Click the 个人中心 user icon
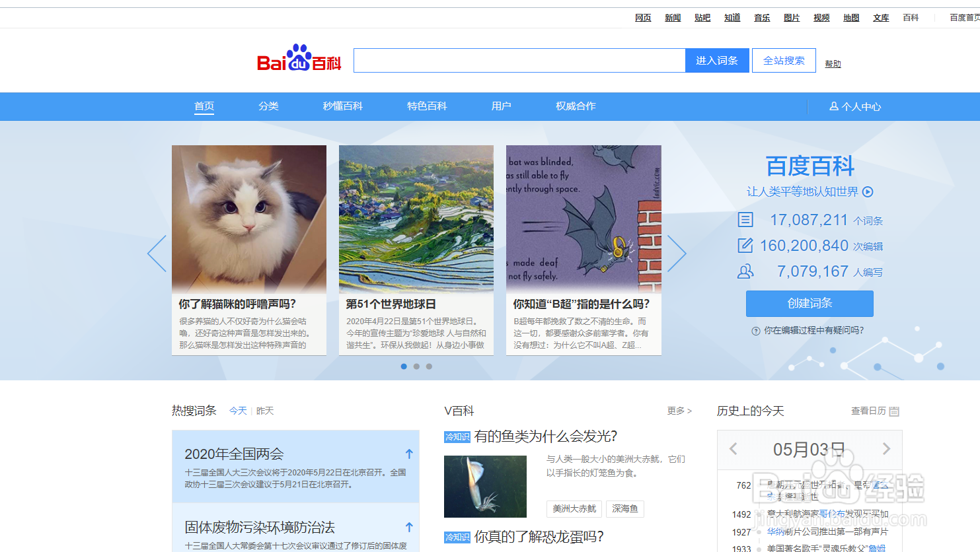 [834, 106]
